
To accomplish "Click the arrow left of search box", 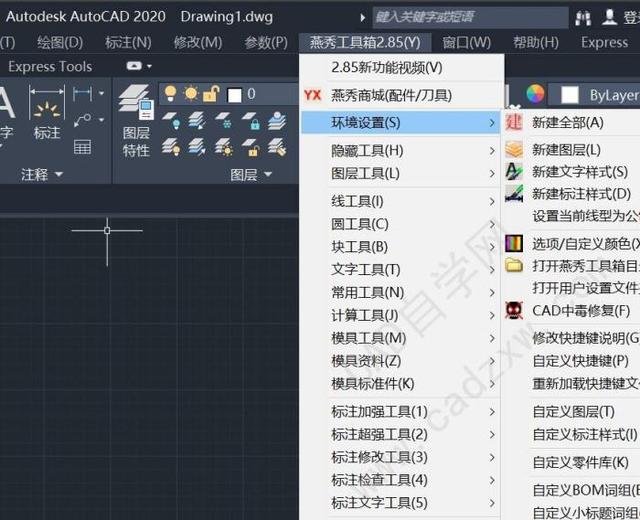I will (362, 18).
